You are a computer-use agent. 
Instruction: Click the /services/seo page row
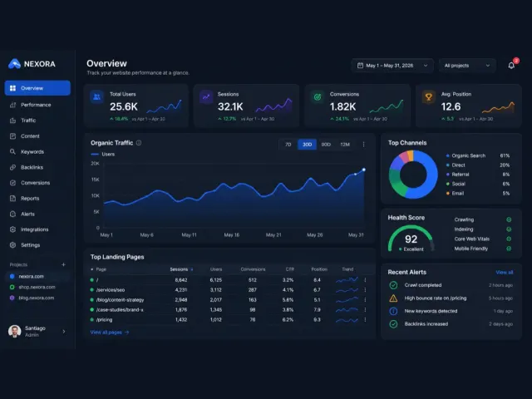coord(229,290)
